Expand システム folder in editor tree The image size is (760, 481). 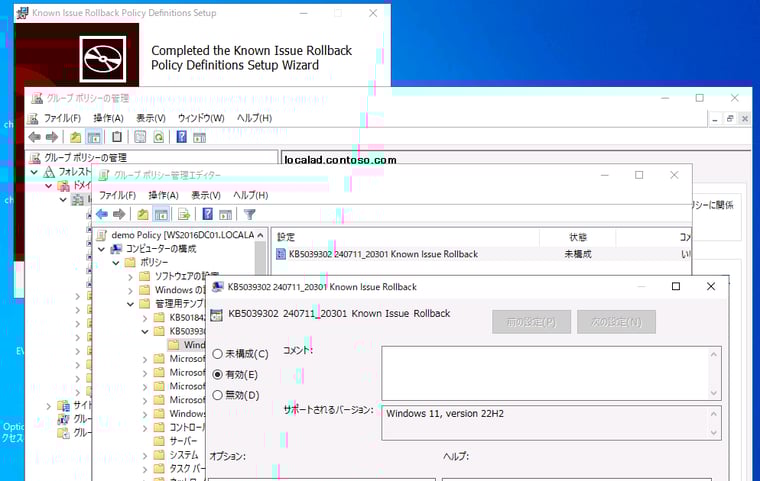pos(144,456)
